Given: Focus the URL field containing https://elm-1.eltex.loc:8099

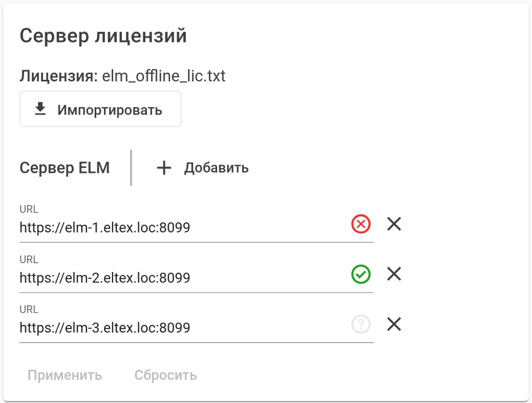Looking at the screenshot, I should pyautogui.click(x=179, y=227).
